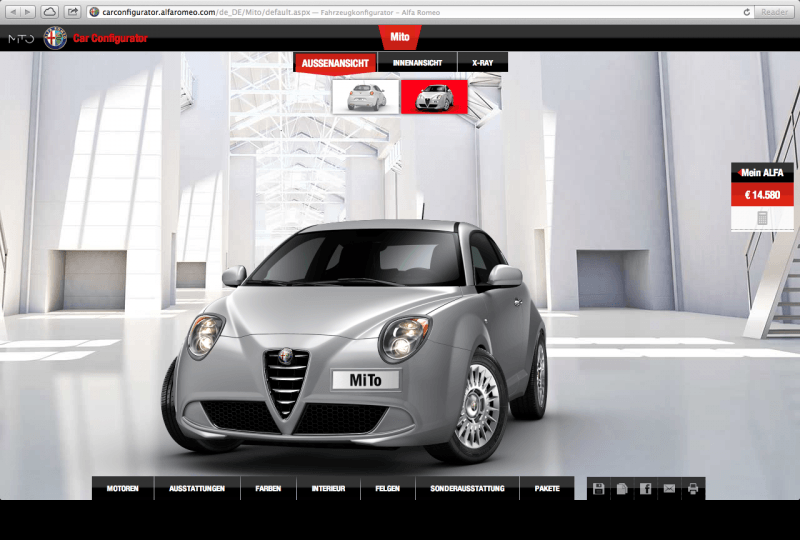Click the site favicon in the address bar
800x540 pixels.
(x=94, y=12)
